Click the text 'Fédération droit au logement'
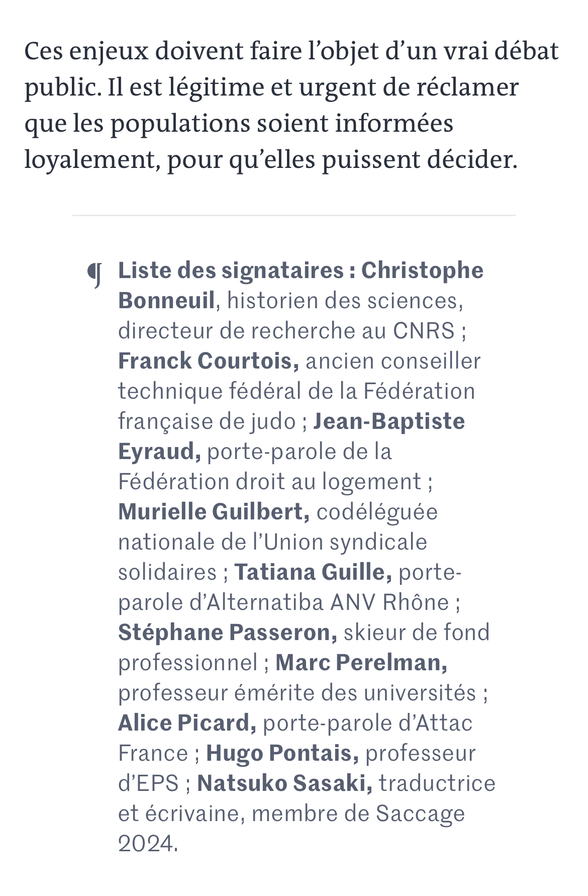This screenshot has height=896, width=588. pyautogui.click(x=269, y=482)
